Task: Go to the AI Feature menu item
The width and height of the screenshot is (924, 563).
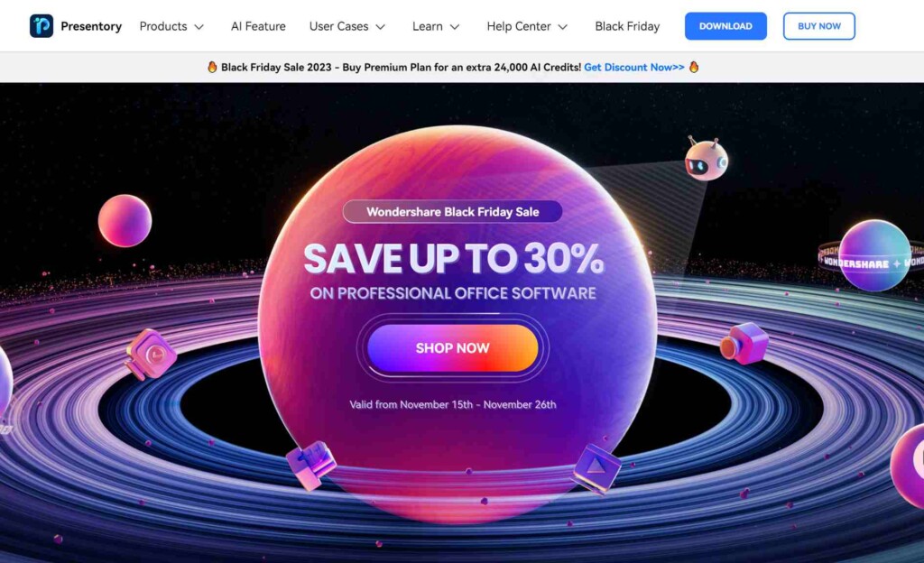Action: [258, 26]
